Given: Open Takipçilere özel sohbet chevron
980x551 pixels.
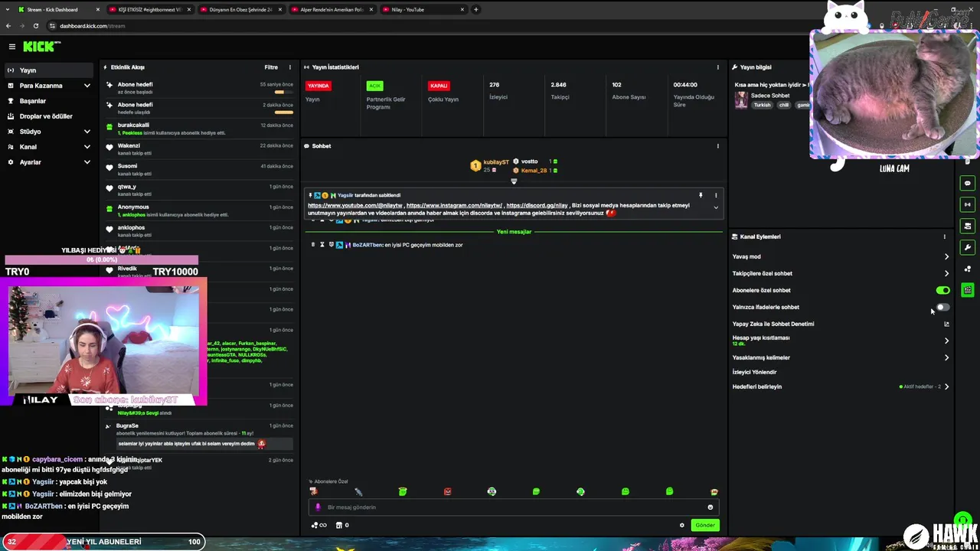Looking at the screenshot, I should click(946, 273).
